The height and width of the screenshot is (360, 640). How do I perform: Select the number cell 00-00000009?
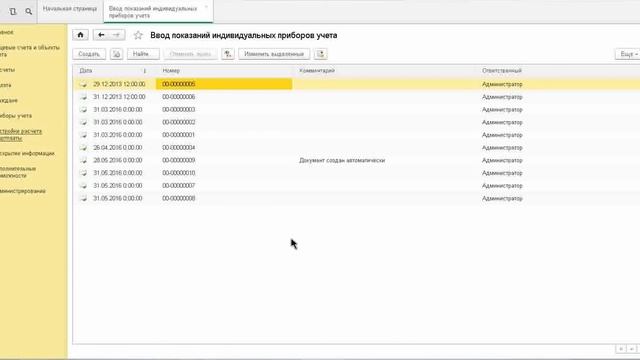[178, 160]
